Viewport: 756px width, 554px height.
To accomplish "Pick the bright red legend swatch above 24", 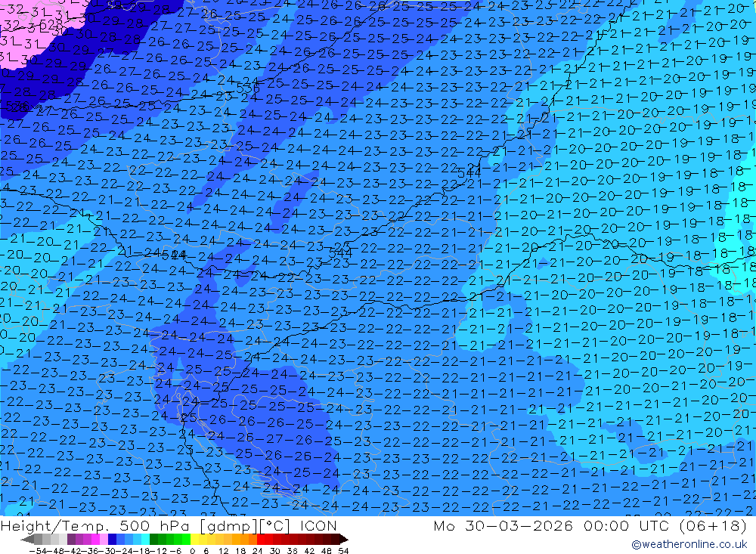I will click(x=261, y=539).
